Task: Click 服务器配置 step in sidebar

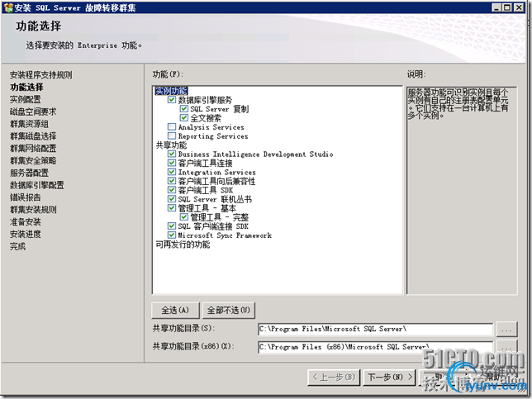Action: click(29, 173)
